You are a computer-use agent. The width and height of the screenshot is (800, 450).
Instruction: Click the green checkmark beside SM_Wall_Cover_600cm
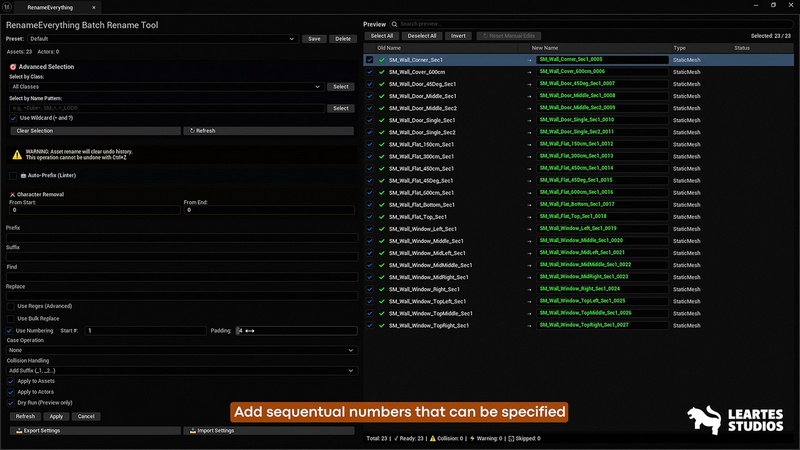point(381,72)
